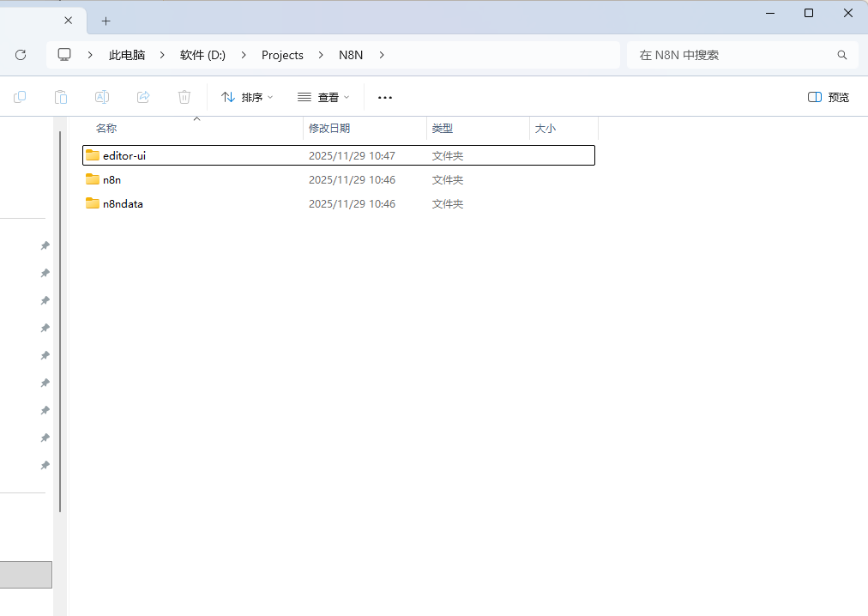Go to Projects in breadcrumb
The image size is (868, 616).
pyautogui.click(x=282, y=55)
